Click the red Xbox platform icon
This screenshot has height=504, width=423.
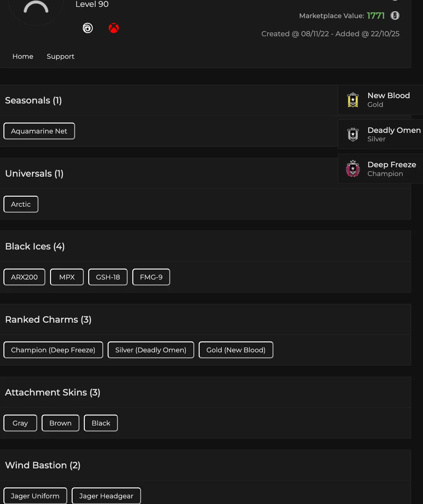click(114, 28)
